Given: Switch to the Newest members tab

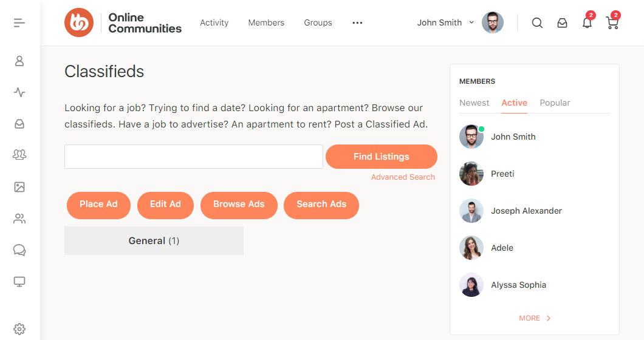Looking at the screenshot, I should coord(474,103).
